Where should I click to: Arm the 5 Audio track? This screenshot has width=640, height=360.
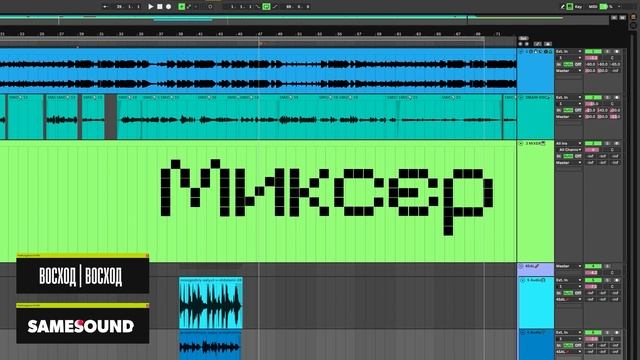tap(617, 280)
